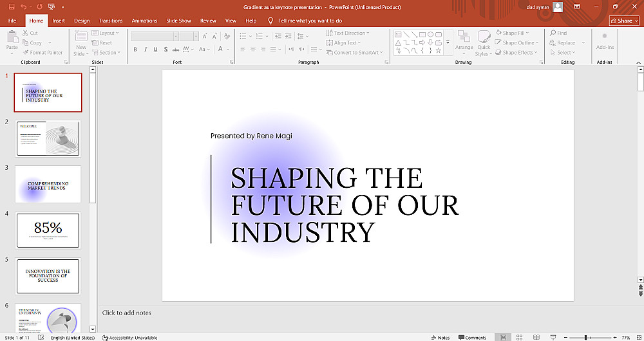The image size is (644, 341).
Task: Switch to the Transitions tab
Action: pyautogui.click(x=111, y=21)
